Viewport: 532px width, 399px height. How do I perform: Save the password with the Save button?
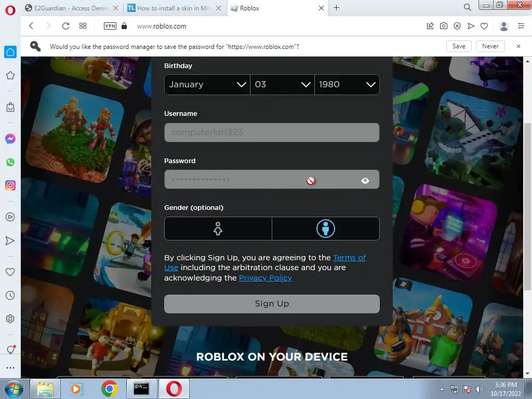pos(459,46)
